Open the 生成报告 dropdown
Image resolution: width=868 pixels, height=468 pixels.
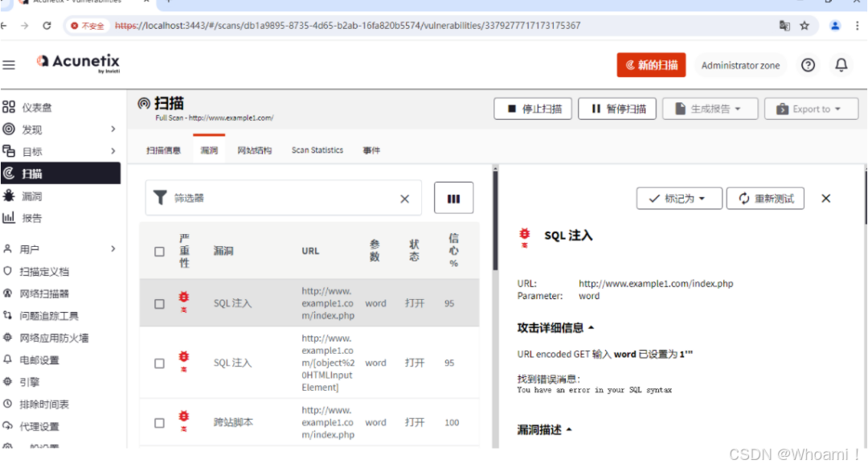pyautogui.click(x=710, y=109)
